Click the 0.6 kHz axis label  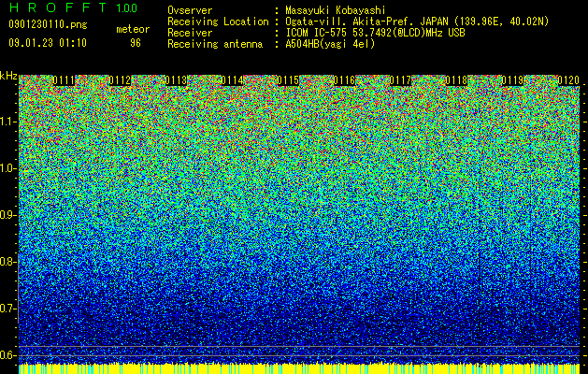click(7, 355)
